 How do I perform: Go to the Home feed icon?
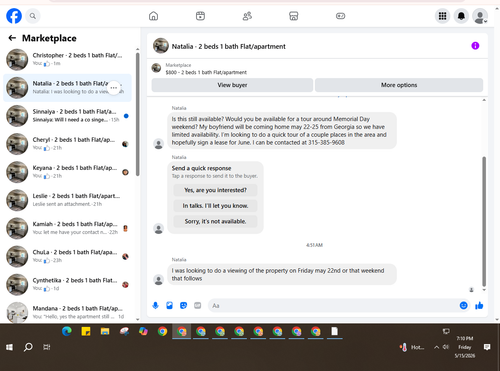pos(153,16)
